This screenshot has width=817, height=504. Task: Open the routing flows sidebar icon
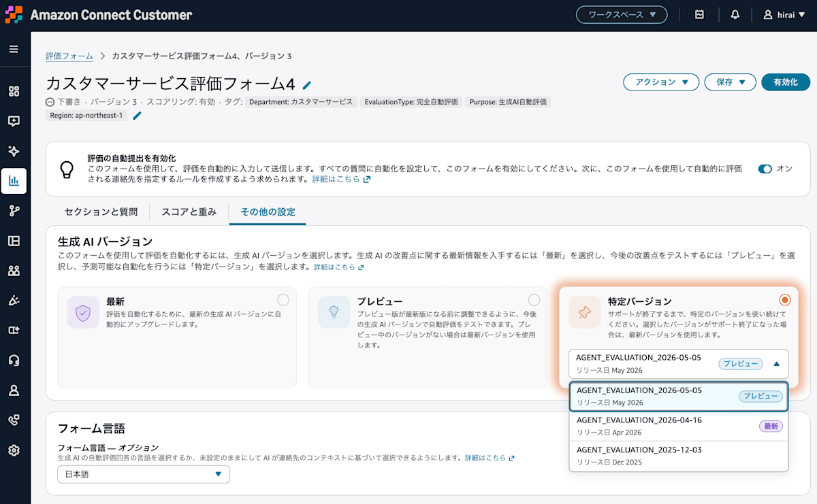click(14, 211)
